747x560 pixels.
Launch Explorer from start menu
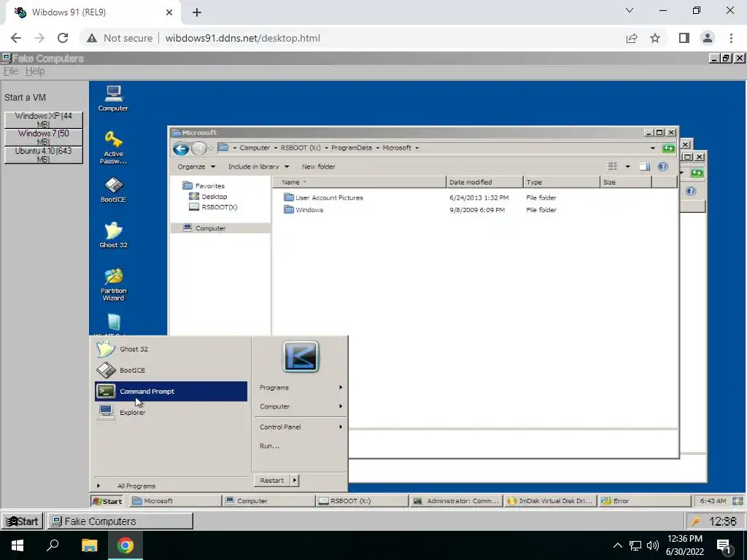[x=171, y=413]
